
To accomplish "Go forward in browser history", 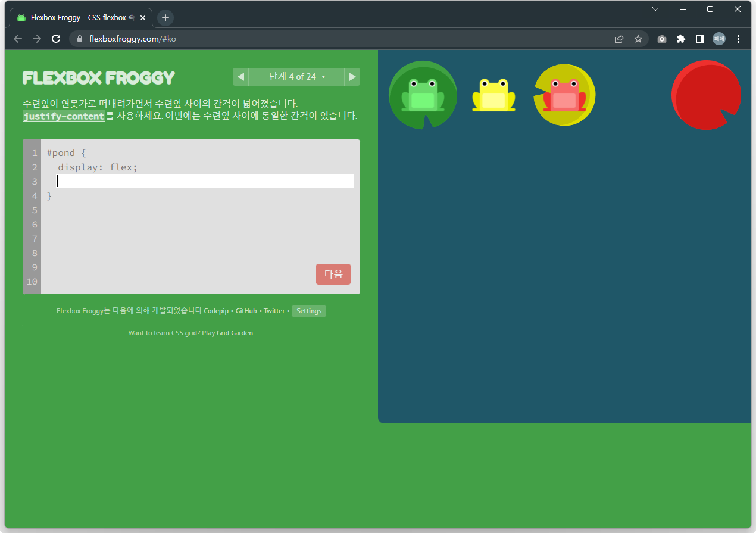I will pyautogui.click(x=37, y=39).
